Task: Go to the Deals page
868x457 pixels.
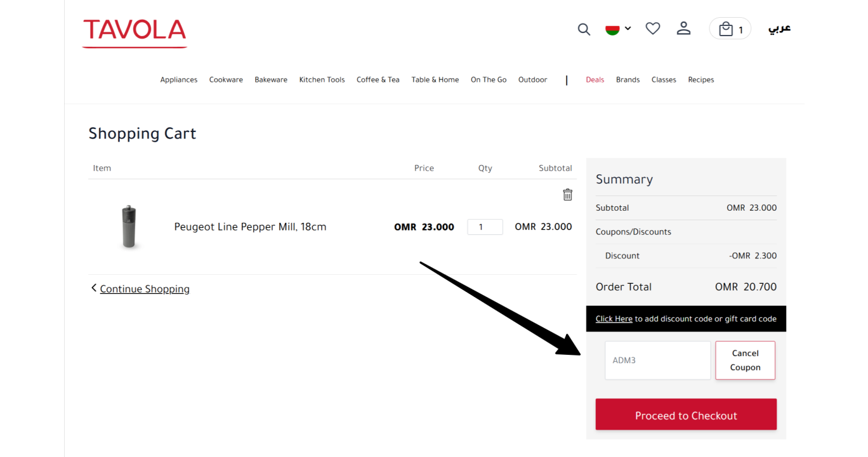Action: (x=595, y=80)
